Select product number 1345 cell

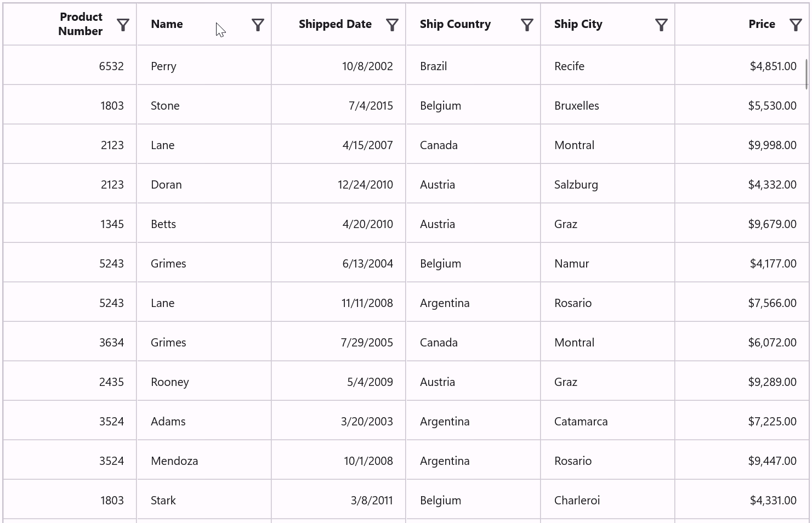tap(112, 224)
